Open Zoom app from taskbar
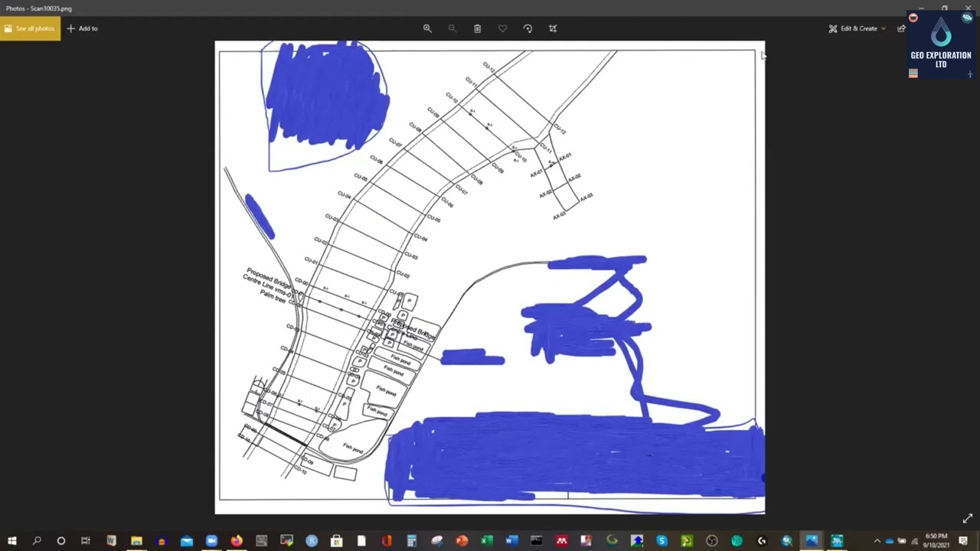Viewport: 980px width, 551px height. click(x=211, y=541)
